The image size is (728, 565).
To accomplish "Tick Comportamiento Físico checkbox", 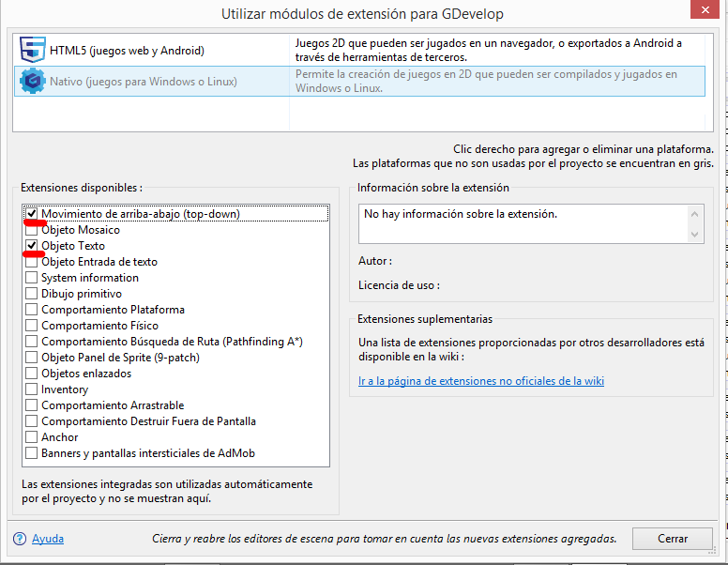I will 32,326.
